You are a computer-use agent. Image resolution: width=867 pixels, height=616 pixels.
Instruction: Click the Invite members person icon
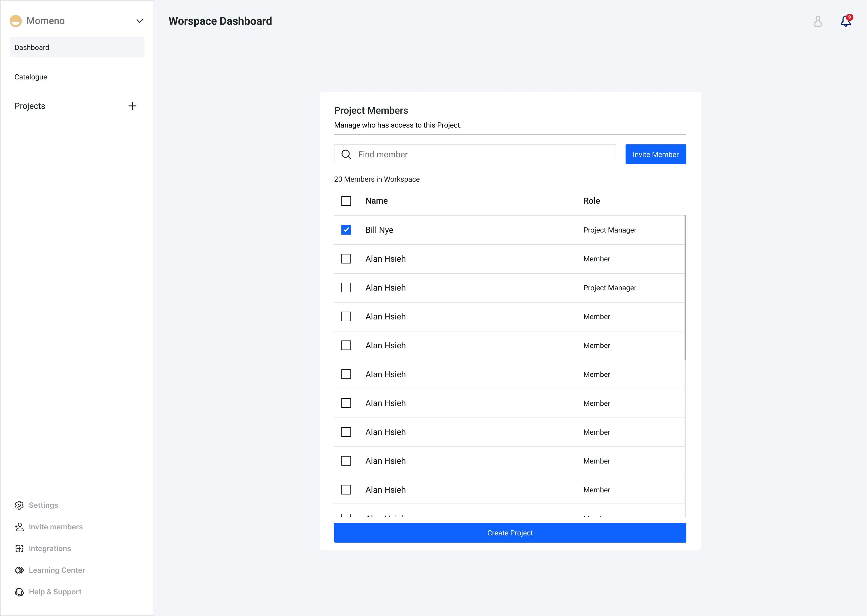tap(19, 527)
